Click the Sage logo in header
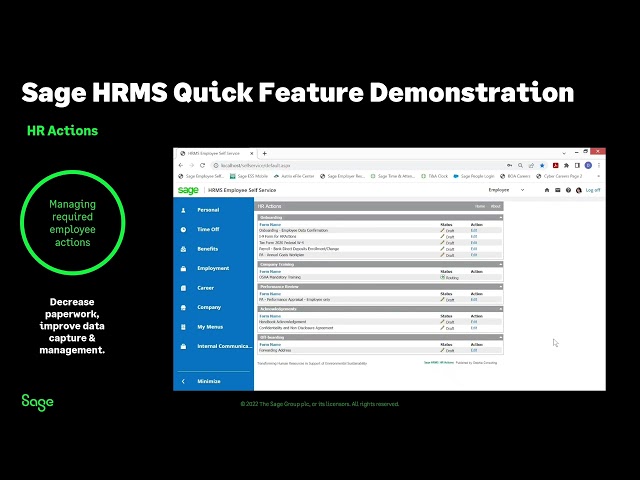The image size is (640, 480). [x=188, y=190]
